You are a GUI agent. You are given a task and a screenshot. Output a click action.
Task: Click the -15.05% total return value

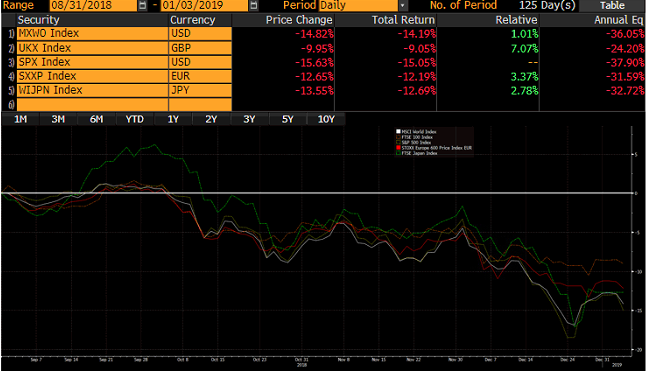tap(417, 62)
